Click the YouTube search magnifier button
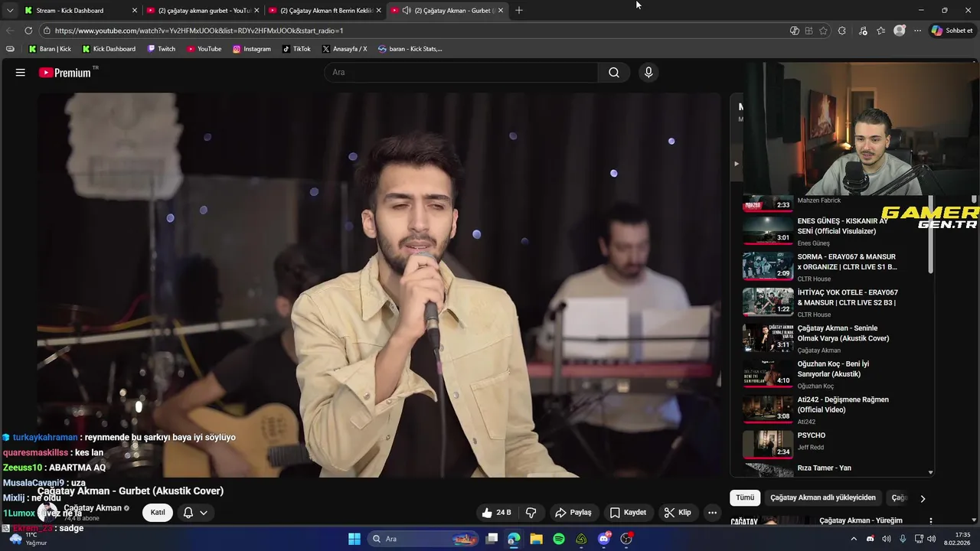980x551 pixels. pos(614,73)
